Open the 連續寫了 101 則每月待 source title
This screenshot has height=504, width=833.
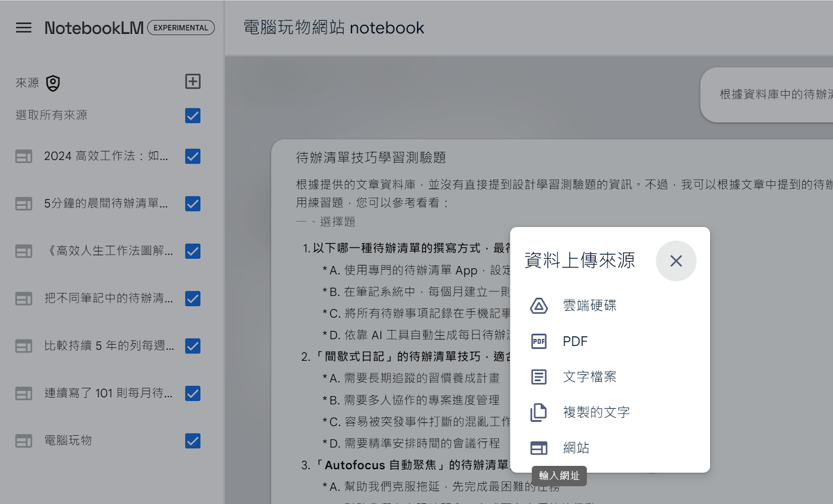click(108, 394)
